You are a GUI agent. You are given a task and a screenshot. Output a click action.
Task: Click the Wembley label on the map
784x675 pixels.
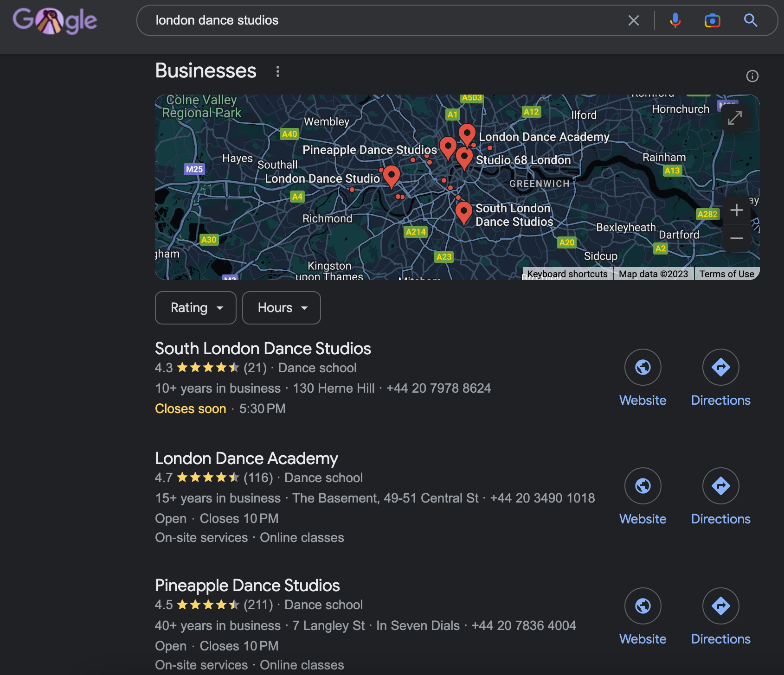[326, 121]
